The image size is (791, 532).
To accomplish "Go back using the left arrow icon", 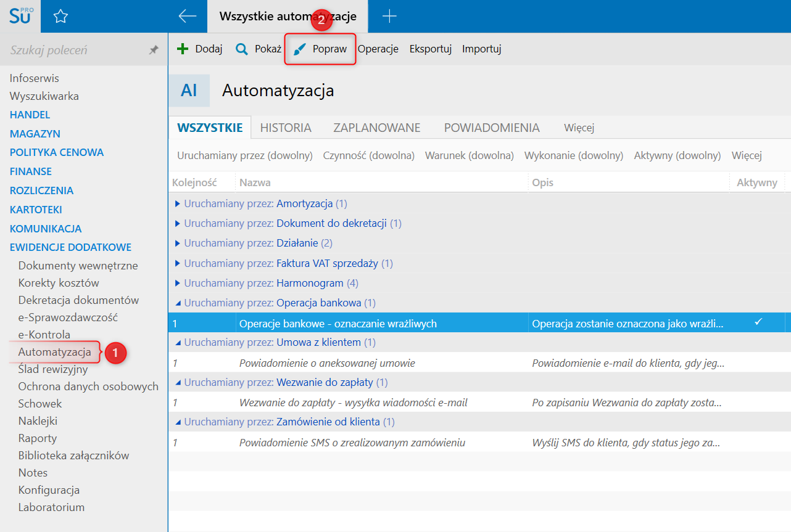I will [187, 17].
